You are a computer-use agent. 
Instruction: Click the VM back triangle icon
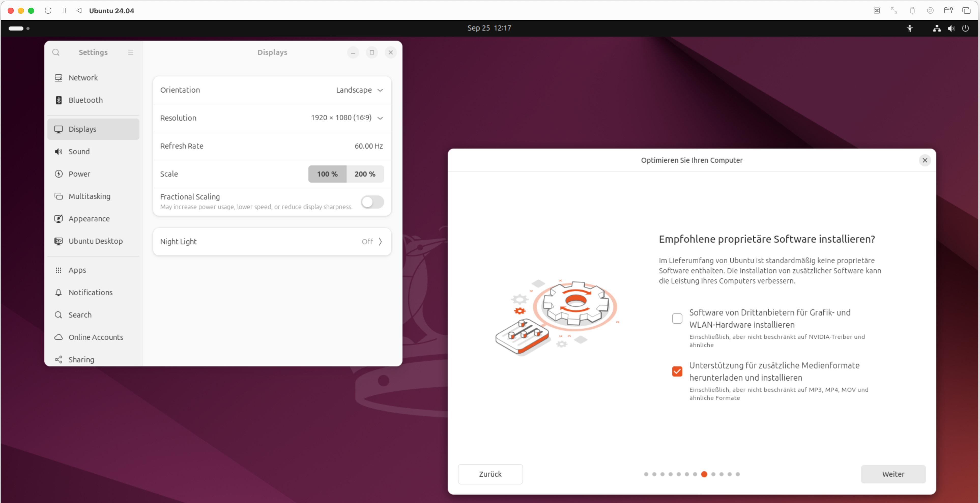tap(79, 11)
